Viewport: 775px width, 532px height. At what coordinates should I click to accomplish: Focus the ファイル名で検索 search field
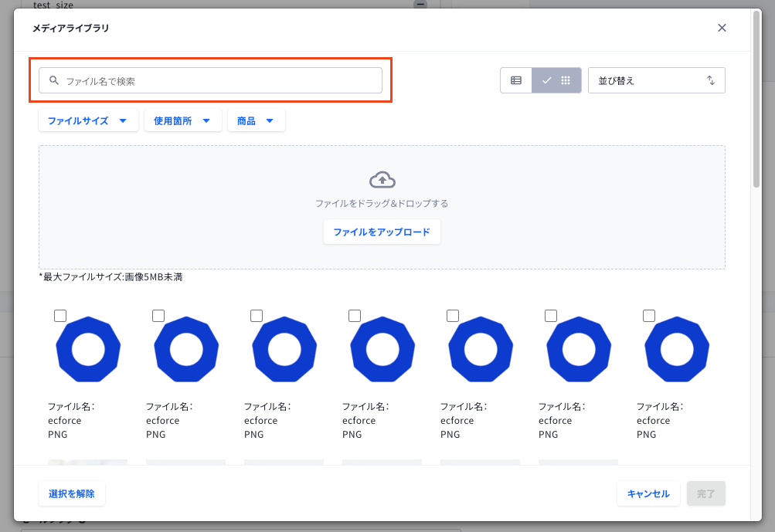pyautogui.click(x=210, y=80)
